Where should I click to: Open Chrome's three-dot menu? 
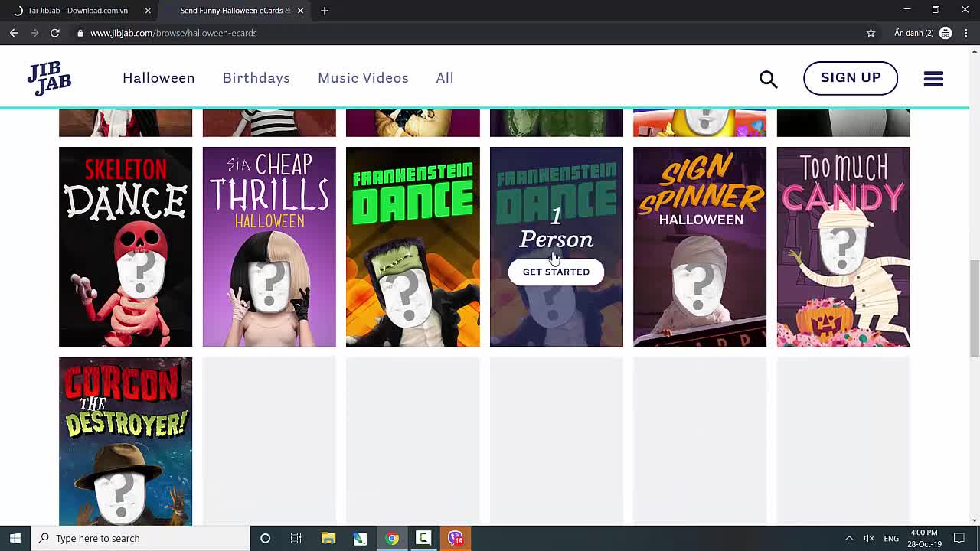click(965, 33)
